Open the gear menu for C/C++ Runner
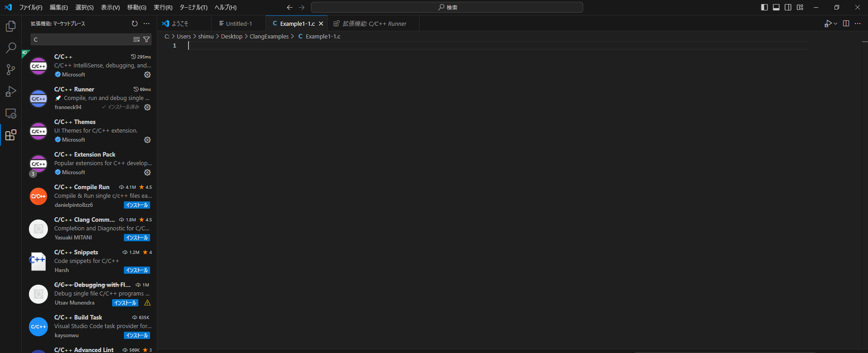 pos(147,107)
